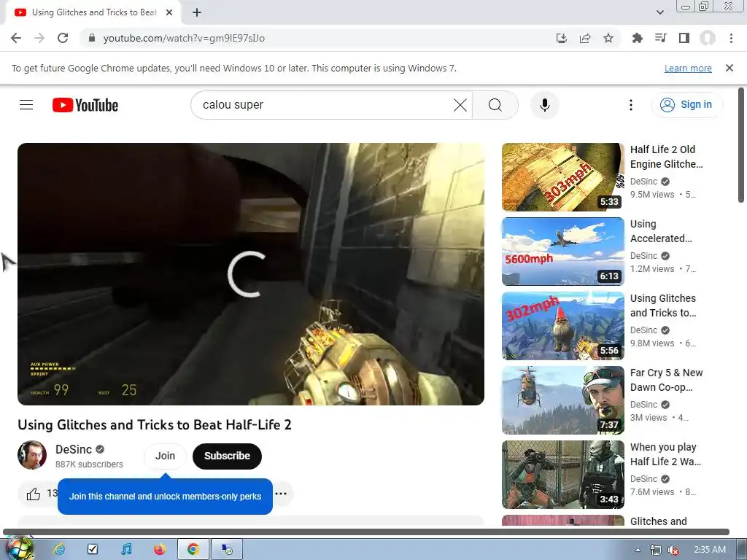Open DeSinc channel avatar
Viewport: 747px width, 560px height.
coord(32,455)
